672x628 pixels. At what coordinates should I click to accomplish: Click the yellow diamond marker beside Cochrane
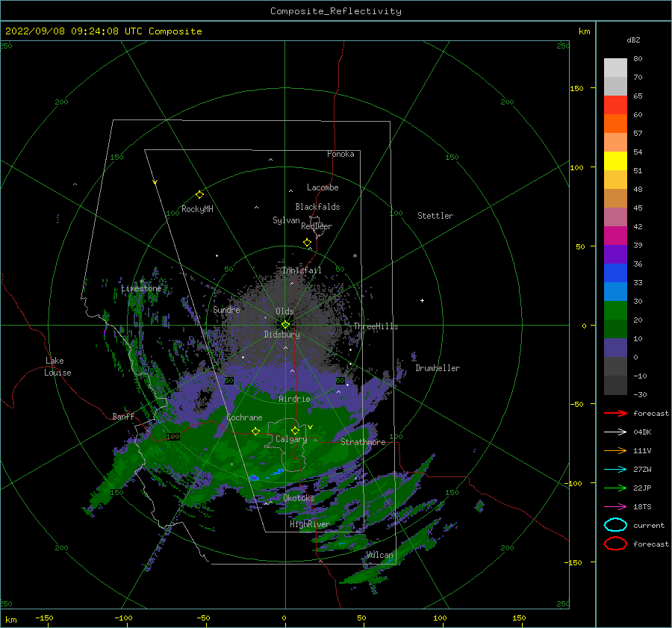(x=255, y=431)
